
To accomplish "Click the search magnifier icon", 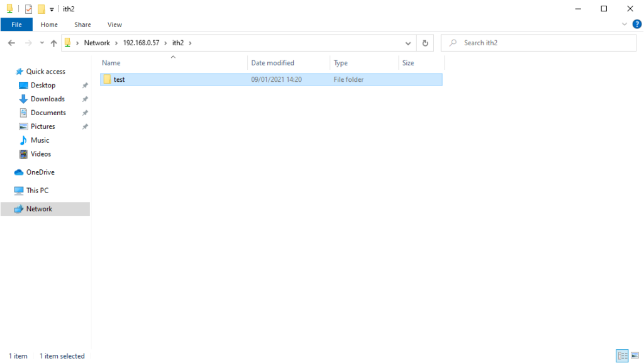I will pos(453,43).
